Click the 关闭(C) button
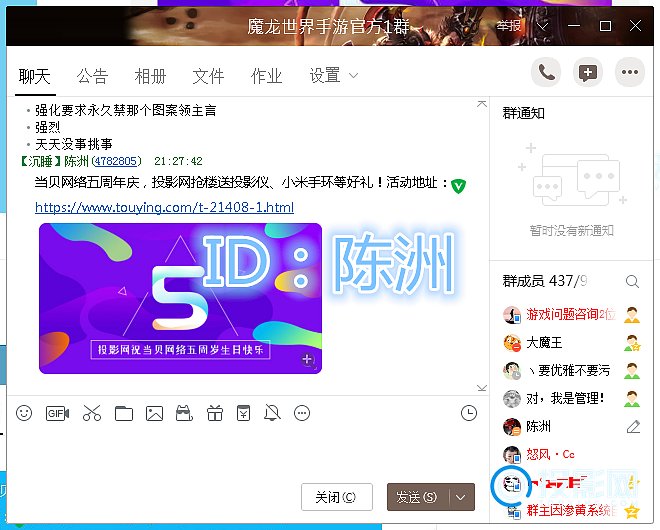 coord(337,497)
